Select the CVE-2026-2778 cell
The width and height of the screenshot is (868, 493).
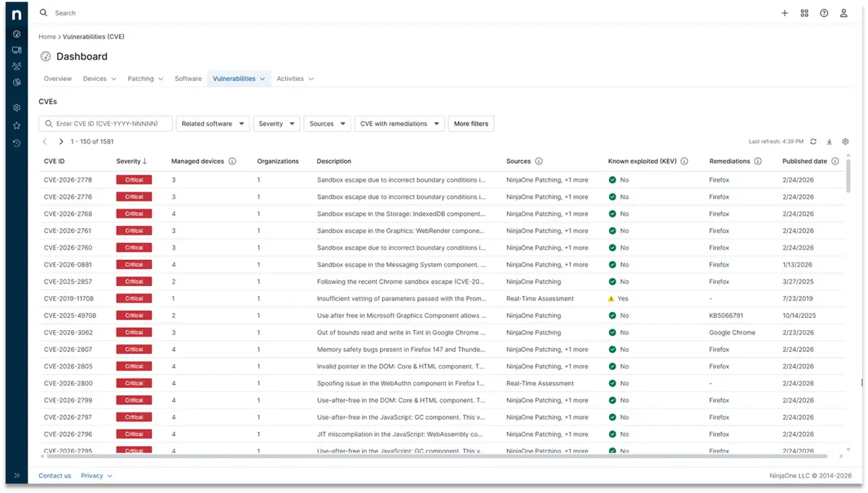point(68,180)
